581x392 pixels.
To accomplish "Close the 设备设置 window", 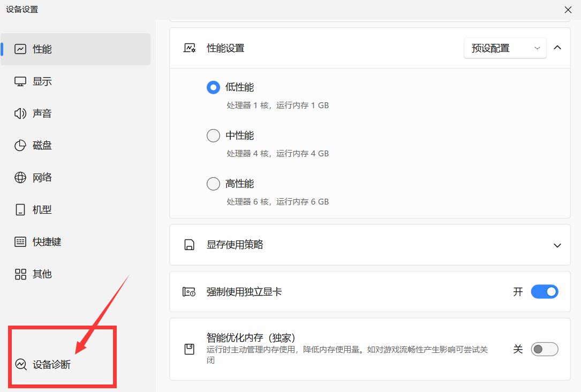I will pos(568,9).
